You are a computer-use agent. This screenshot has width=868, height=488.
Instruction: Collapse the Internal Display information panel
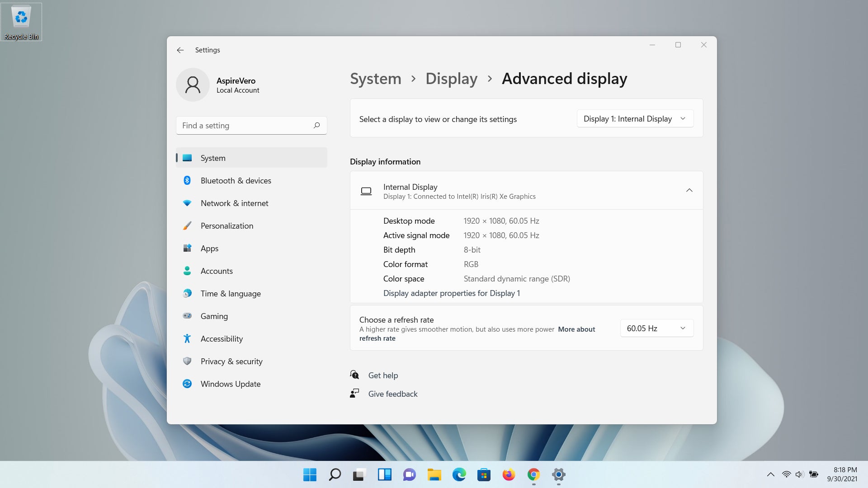click(x=689, y=190)
